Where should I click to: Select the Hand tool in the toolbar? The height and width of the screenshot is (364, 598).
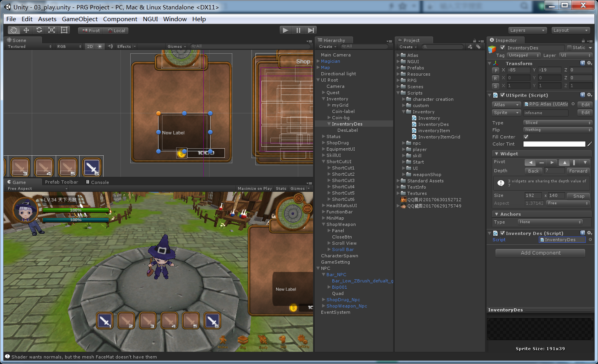point(14,30)
